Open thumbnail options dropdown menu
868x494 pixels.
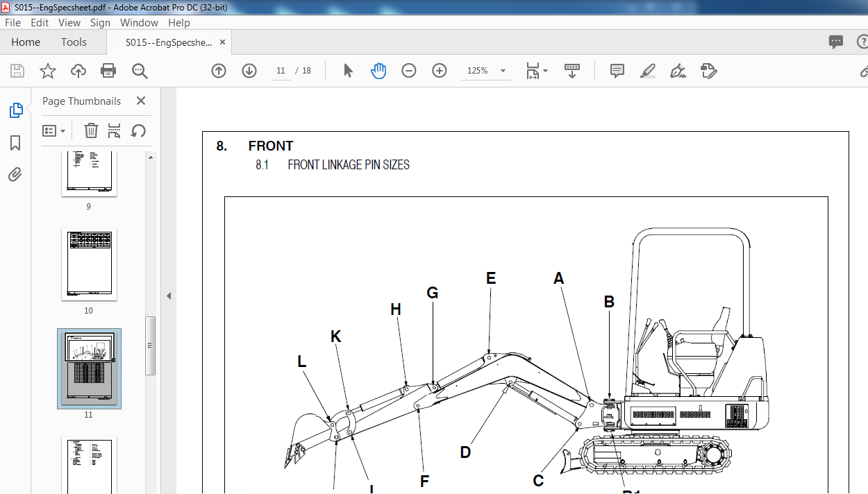coord(54,130)
